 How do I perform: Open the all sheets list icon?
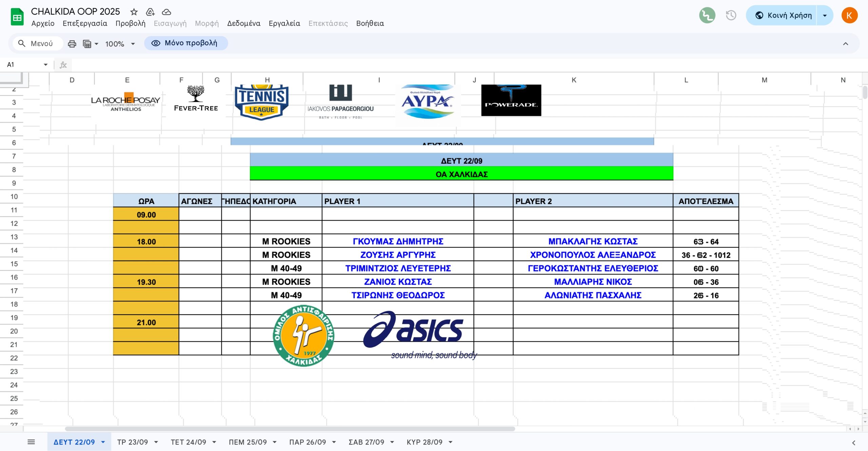click(x=31, y=442)
